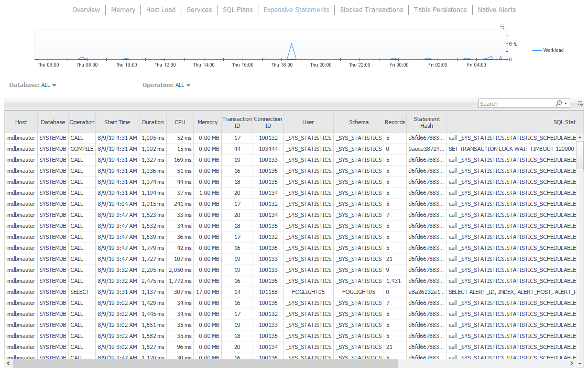The height and width of the screenshot is (371, 588).
Task: Sort by Start Time column header
Action: click(117, 122)
